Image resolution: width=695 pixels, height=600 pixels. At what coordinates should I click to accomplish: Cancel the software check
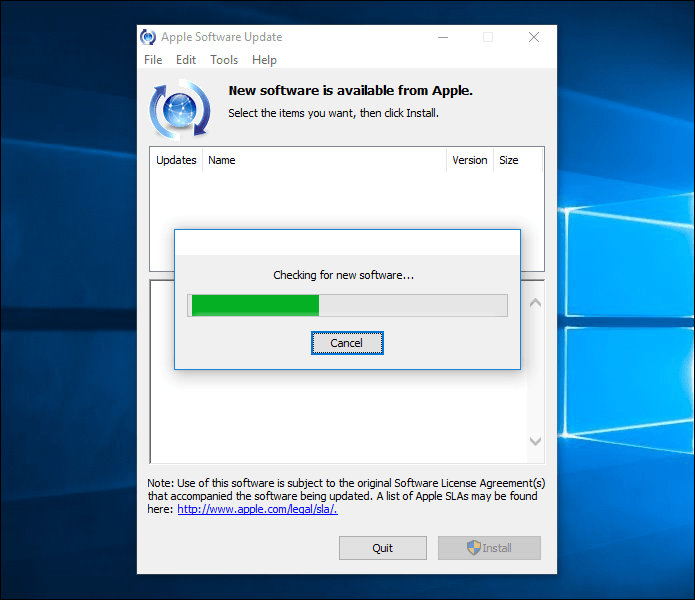[347, 343]
